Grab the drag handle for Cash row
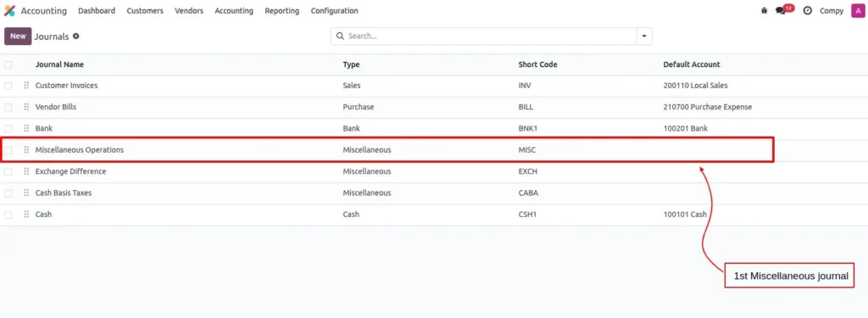 point(26,214)
